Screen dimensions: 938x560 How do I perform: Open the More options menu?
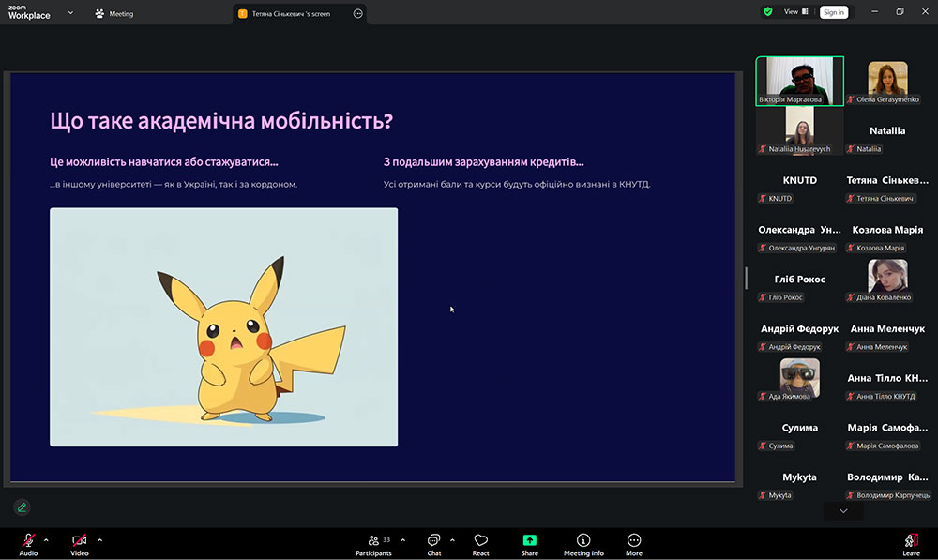tap(634, 542)
